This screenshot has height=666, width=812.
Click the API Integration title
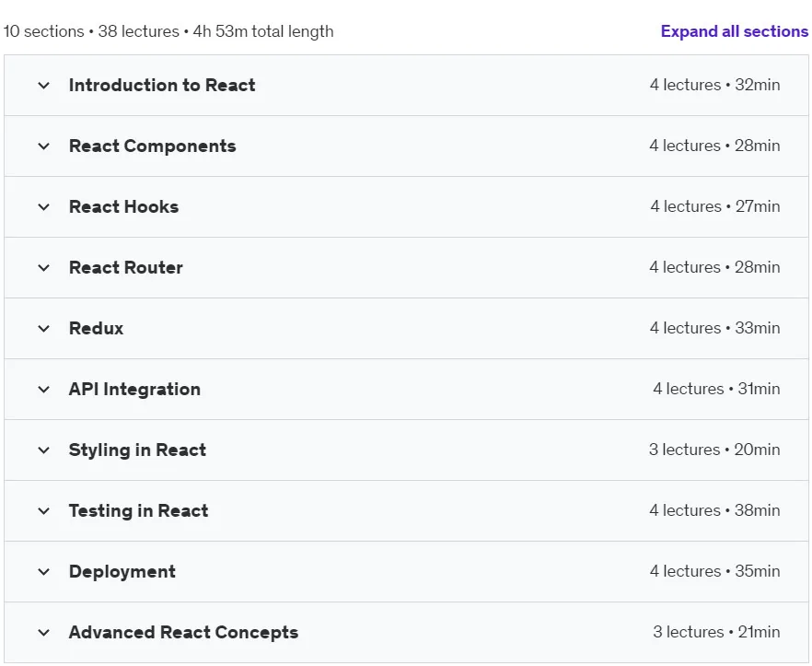134,390
